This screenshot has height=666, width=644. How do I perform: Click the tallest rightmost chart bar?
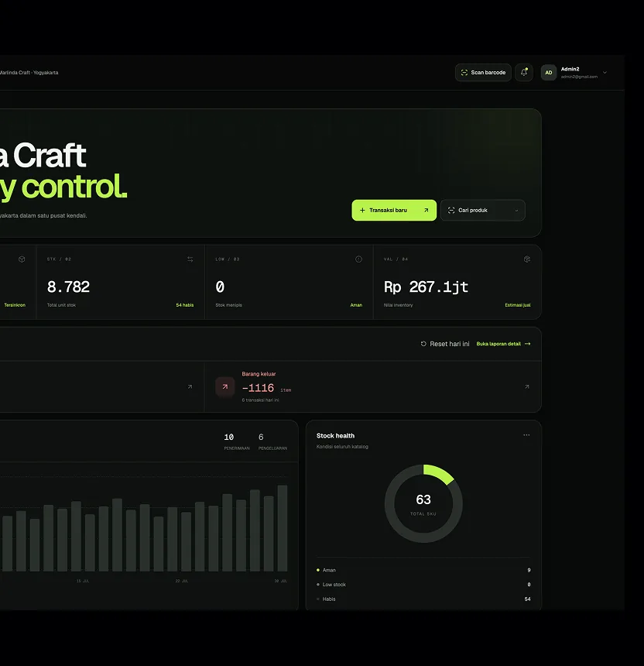pyautogui.click(x=283, y=528)
